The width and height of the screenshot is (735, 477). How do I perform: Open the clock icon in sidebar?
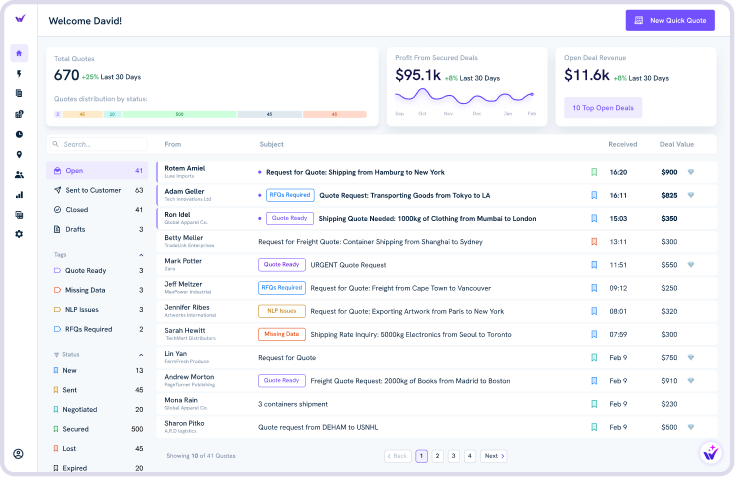19,134
